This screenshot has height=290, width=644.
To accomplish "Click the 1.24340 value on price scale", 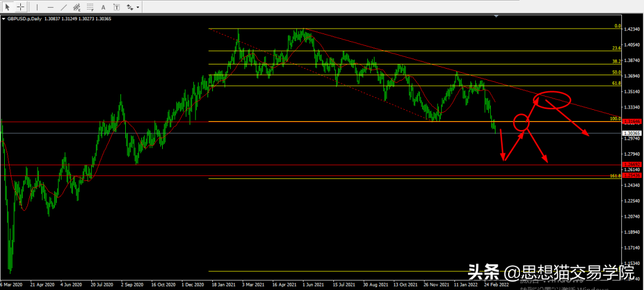I will tap(633, 186).
